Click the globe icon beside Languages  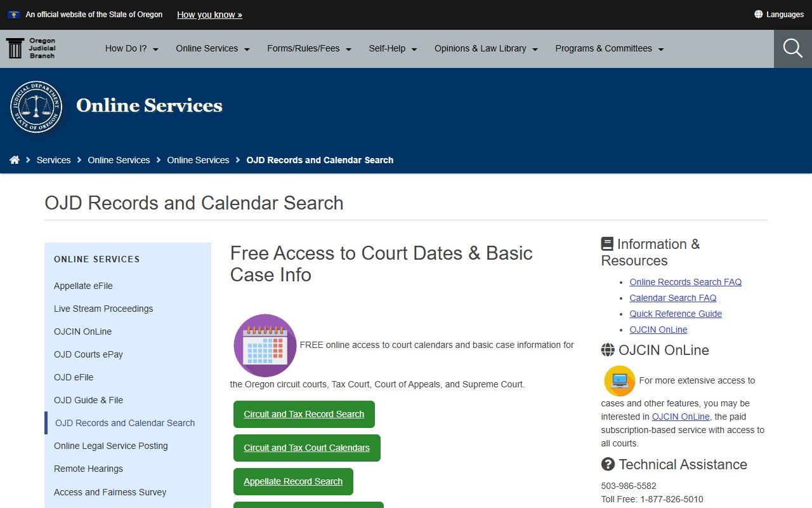(x=758, y=14)
